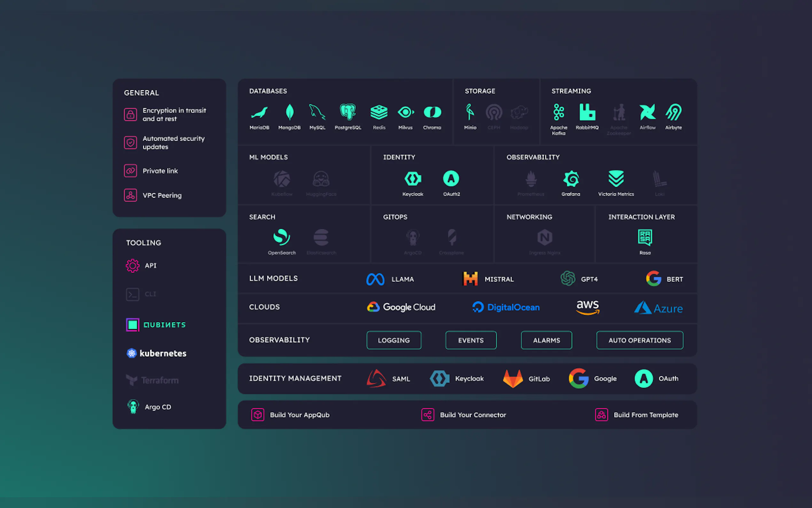Select the AUTO OPERATIONS button
Image resolution: width=812 pixels, height=508 pixels.
(639, 340)
